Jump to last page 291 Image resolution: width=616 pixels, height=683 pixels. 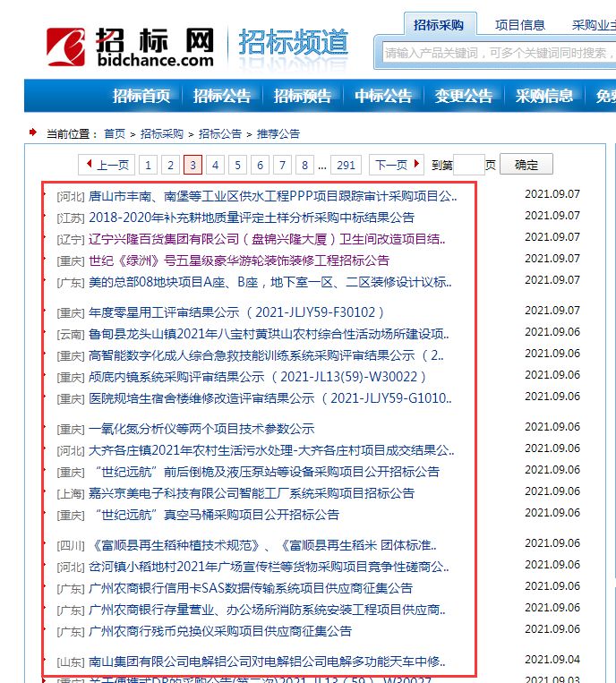346,165
